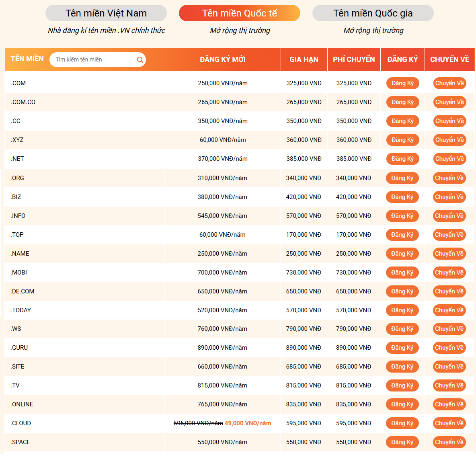The image size is (476, 455).
Task: Click Đăng Ký in .XYZ row
Action: (x=402, y=140)
